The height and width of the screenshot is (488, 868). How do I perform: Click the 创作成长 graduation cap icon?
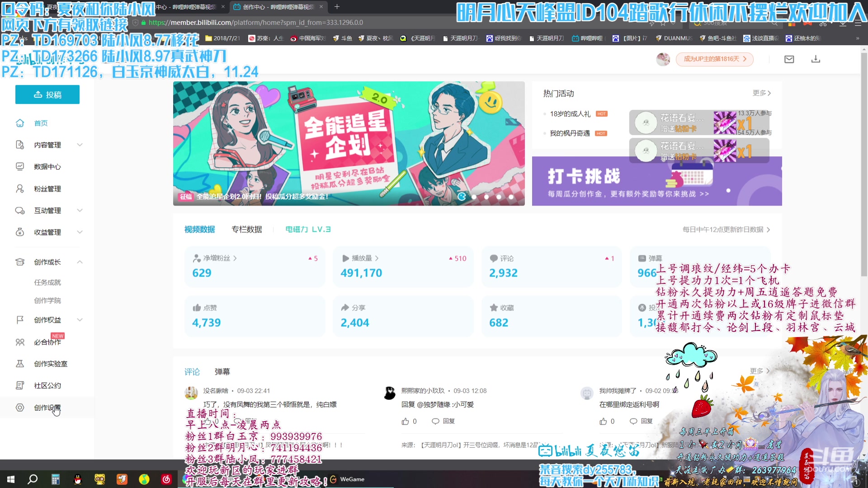[20, 262]
